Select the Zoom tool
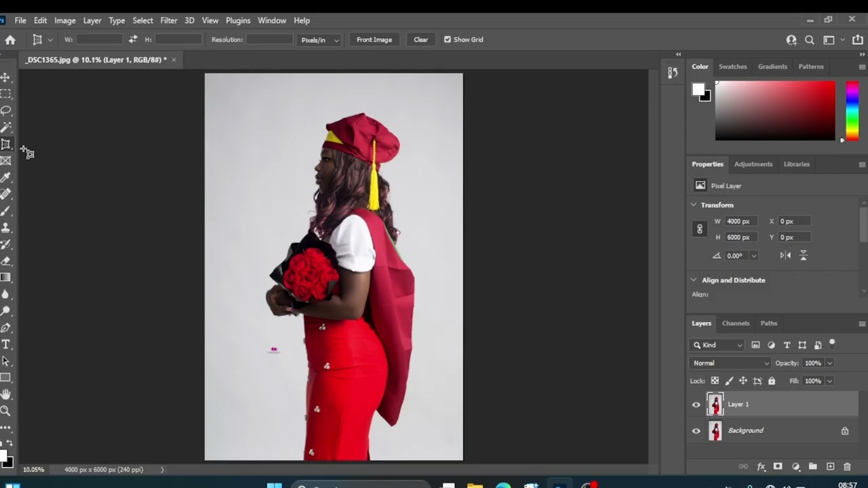 5,411
